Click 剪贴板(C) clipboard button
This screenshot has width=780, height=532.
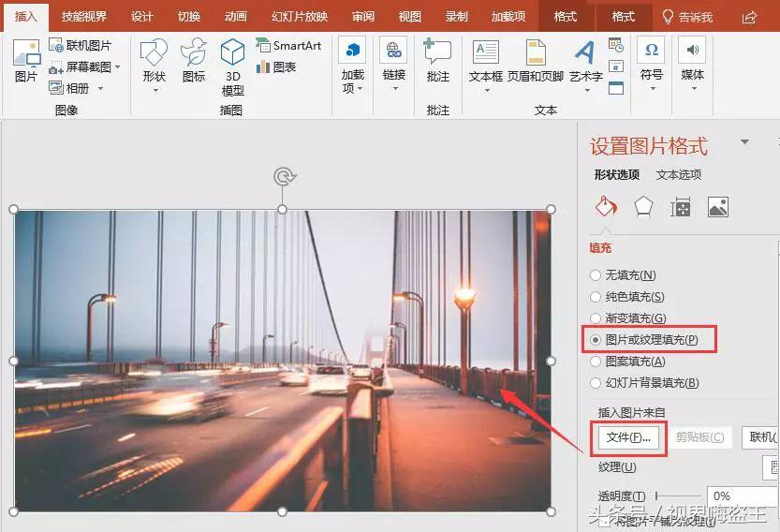699,437
